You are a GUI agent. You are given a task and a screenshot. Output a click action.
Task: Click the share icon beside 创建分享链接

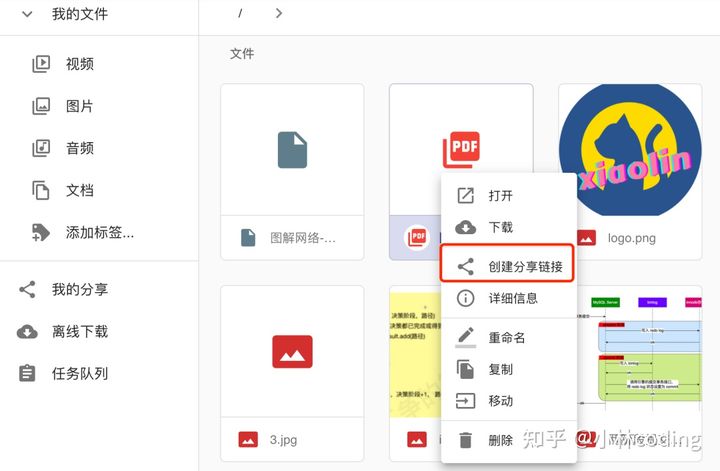[466, 266]
